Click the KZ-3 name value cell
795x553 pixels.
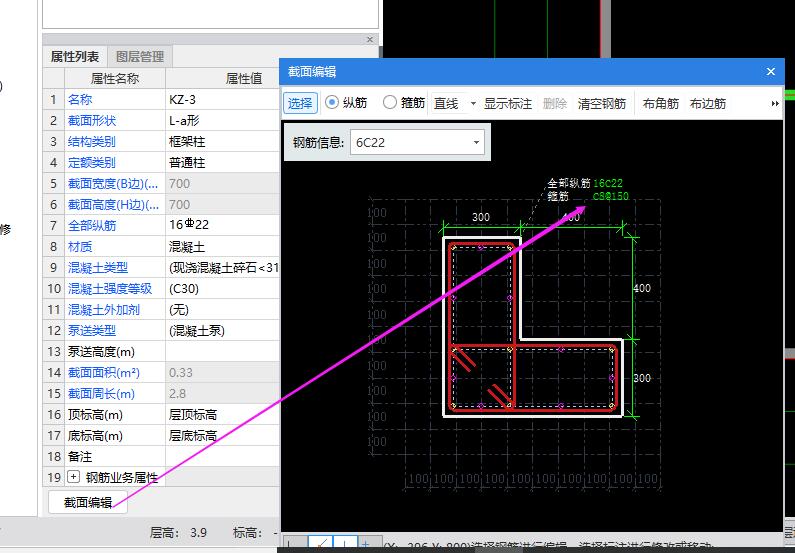point(223,99)
